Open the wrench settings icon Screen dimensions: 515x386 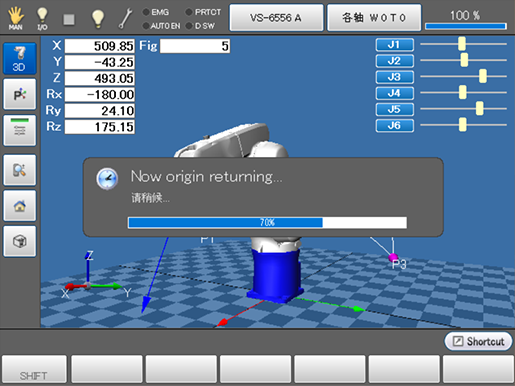tap(126, 18)
